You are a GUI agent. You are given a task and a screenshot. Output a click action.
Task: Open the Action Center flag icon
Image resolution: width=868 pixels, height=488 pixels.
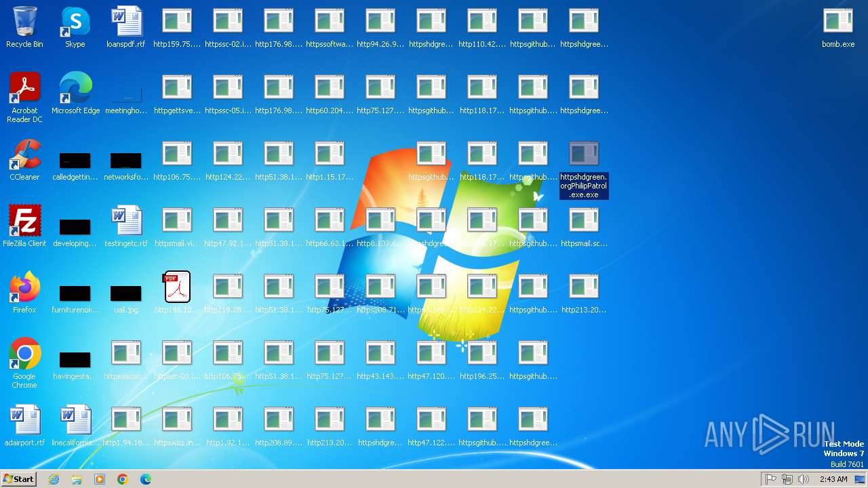pyautogui.click(x=771, y=479)
